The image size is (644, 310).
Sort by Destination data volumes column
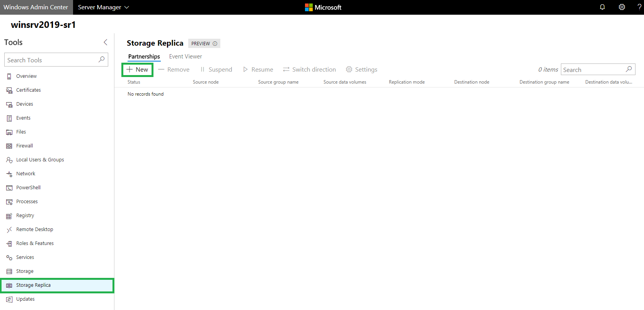609,82
